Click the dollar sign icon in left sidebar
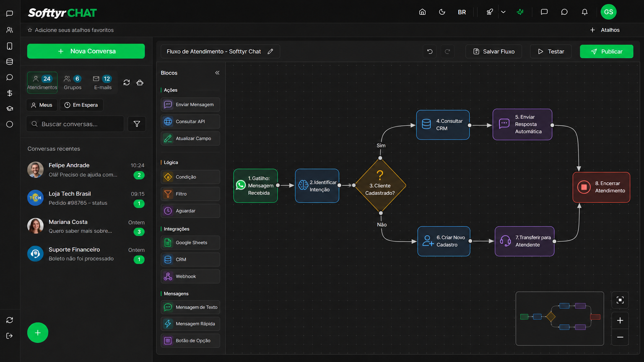This screenshot has width=644, height=362. [x=10, y=93]
